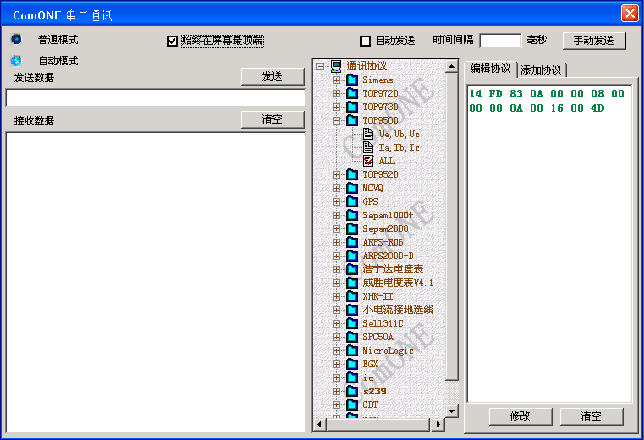Select the Ua,Ub,Uc document icon

[368, 133]
